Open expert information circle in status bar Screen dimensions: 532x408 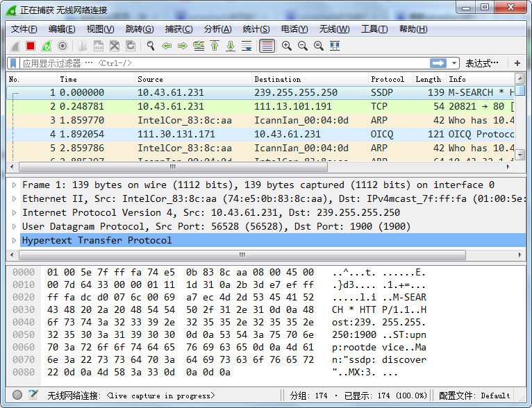point(17,395)
